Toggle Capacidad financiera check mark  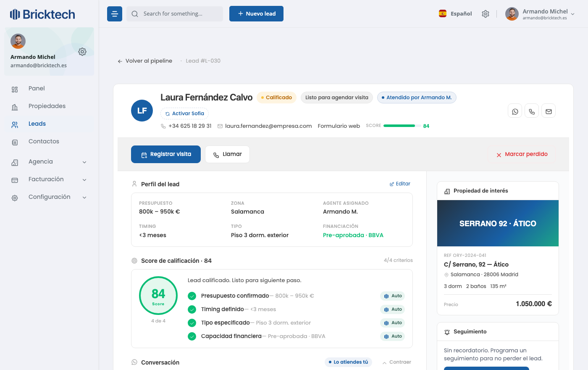click(192, 336)
